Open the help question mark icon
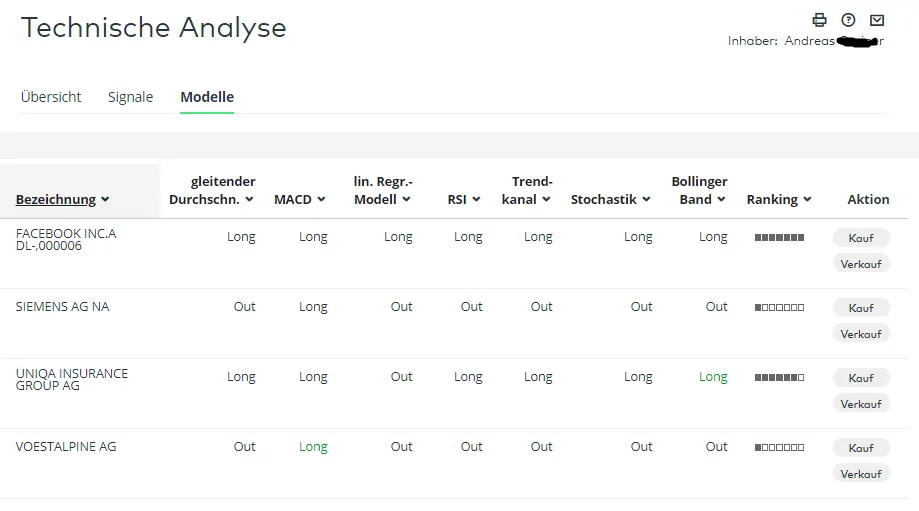This screenshot has height=511, width=919. 848,21
